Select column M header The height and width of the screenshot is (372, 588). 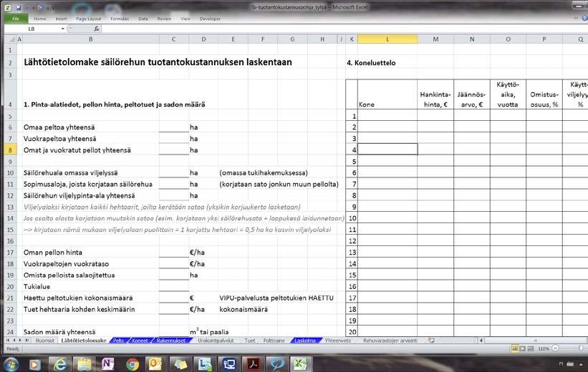coord(435,39)
